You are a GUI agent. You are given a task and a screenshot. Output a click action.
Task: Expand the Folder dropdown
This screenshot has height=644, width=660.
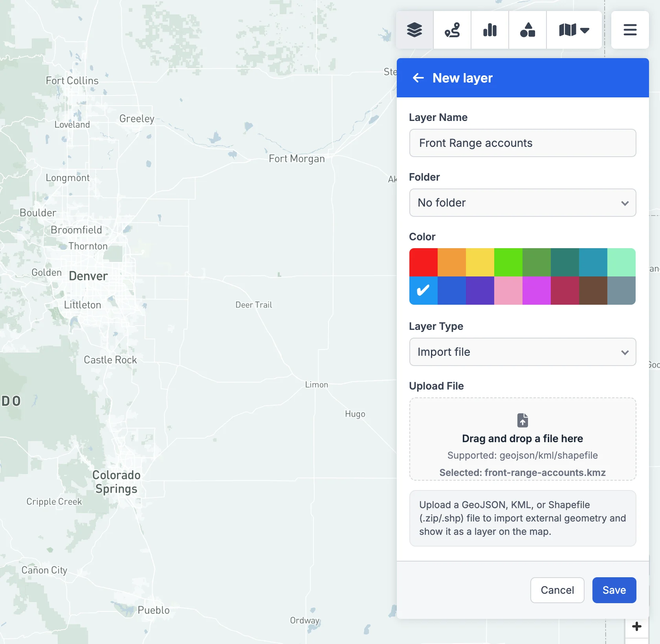pos(522,203)
